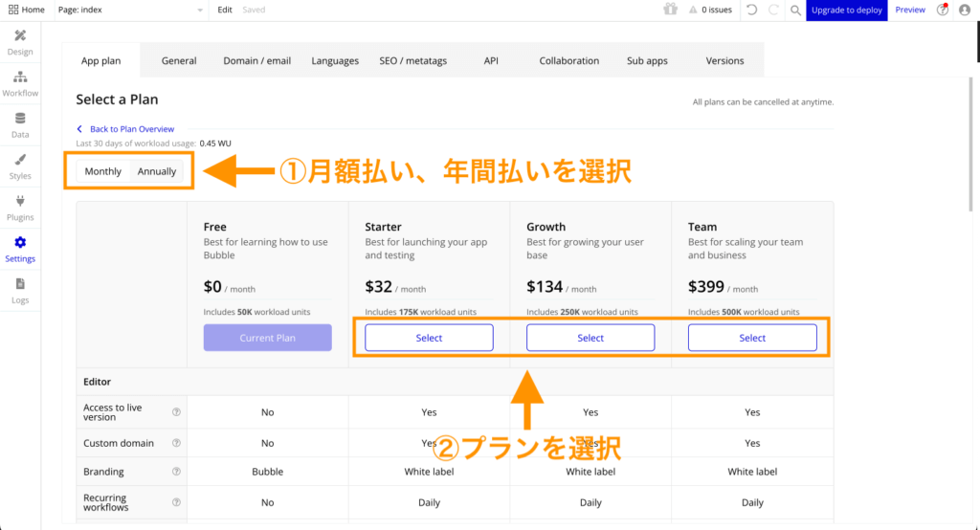Click the $134 / month Growth price
This screenshot has width=980, height=530.
[x=561, y=287]
